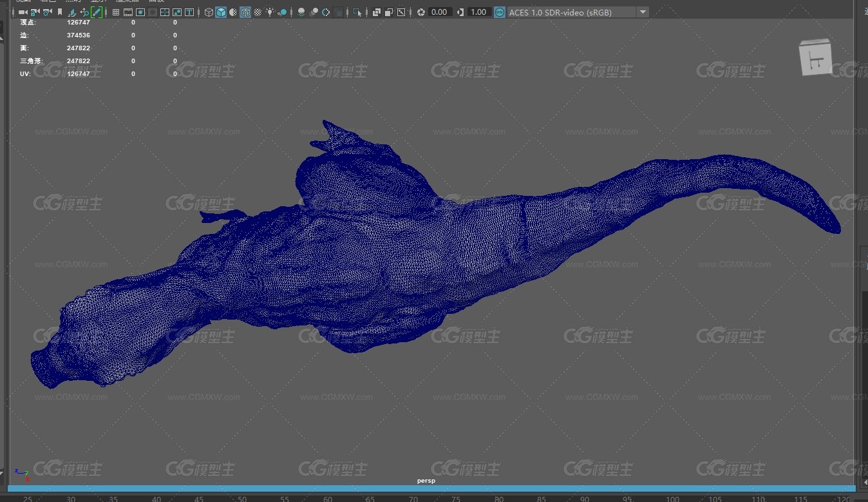This screenshot has width=868, height=502.
Task: Select the Smooth Shade All cube icon
Action: coord(221,12)
